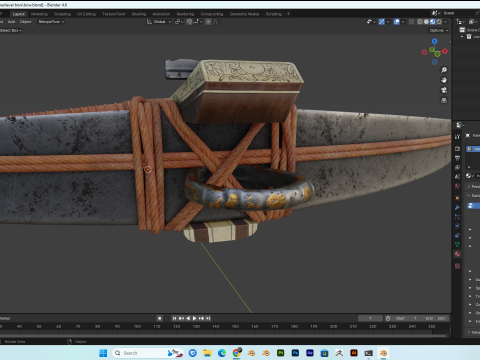Open the Particles properties tab
Viewport: 480px width, 360px height.
[x=457, y=217]
